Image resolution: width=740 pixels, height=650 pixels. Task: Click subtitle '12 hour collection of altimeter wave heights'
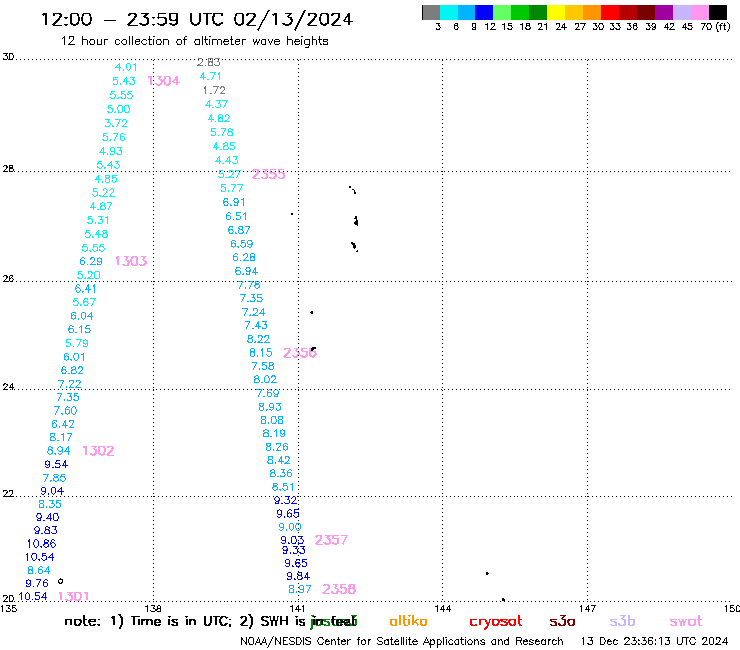[x=194, y=41]
